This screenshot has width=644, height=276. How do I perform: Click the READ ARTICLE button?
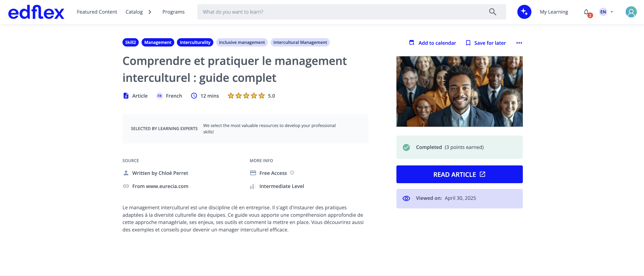coord(459,174)
